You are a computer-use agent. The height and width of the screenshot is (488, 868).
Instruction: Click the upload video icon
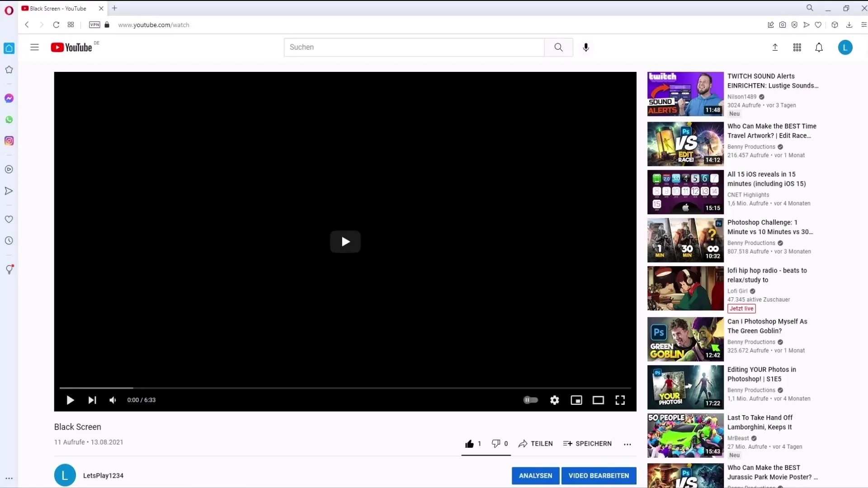tap(775, 47)
